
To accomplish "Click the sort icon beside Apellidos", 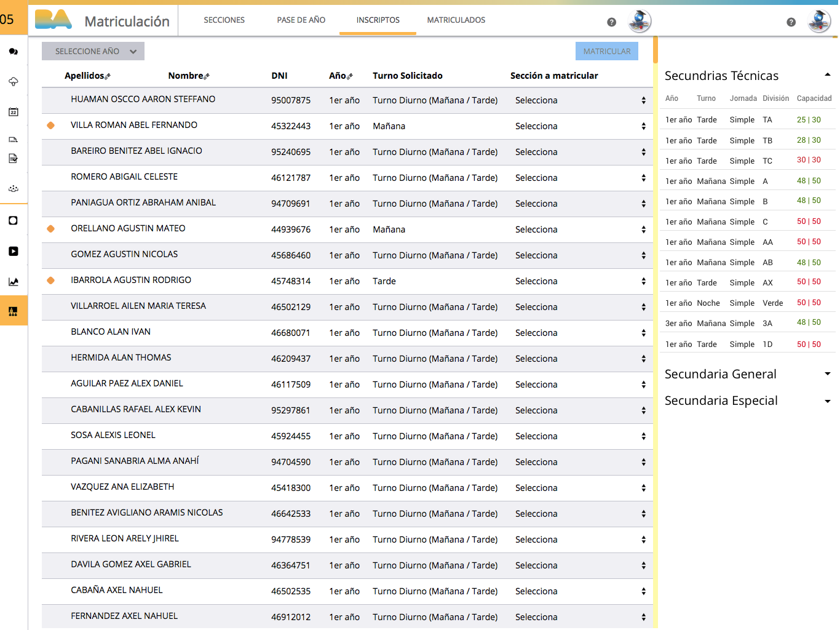I will (108, 76).
